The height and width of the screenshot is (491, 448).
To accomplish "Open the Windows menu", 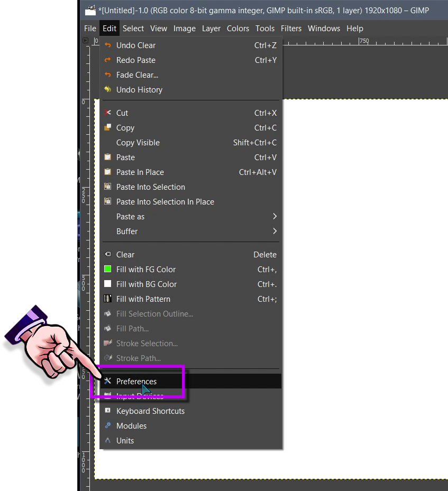I will click(324, 29).
